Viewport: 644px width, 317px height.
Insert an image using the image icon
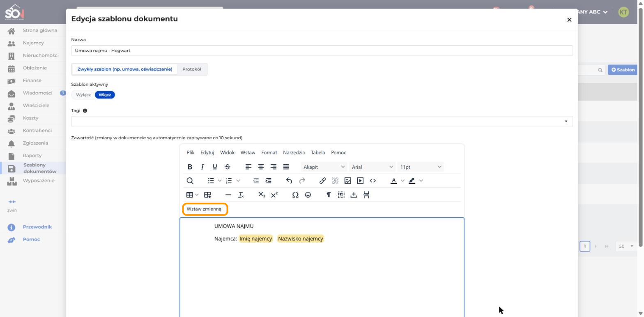coord(347,181)
